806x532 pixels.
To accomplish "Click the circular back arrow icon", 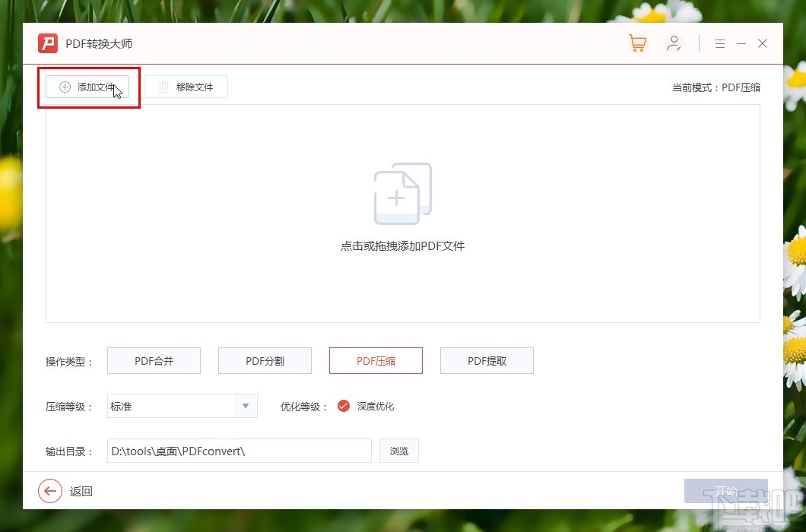I will click(49, 491).
